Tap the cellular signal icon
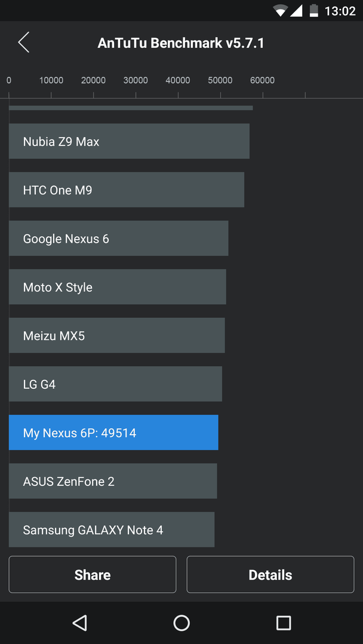This screenshot has width=363, height=644. [x=296, y=11]
